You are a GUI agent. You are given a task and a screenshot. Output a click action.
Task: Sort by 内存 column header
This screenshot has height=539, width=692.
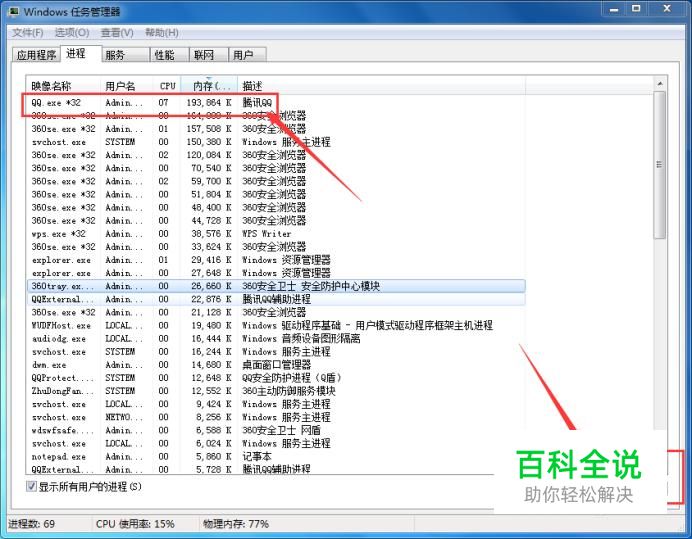[x=209, y=86]
